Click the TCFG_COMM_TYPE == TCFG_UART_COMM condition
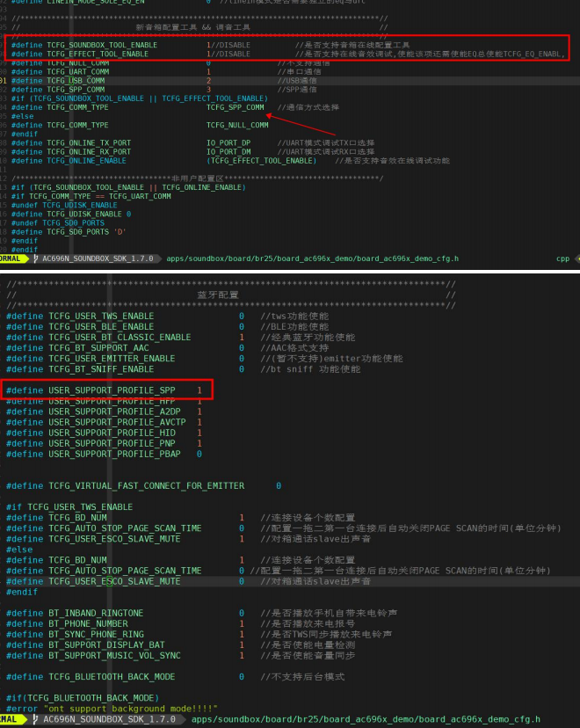Viewport: 580px width, 728px height. tap(100, 196)
